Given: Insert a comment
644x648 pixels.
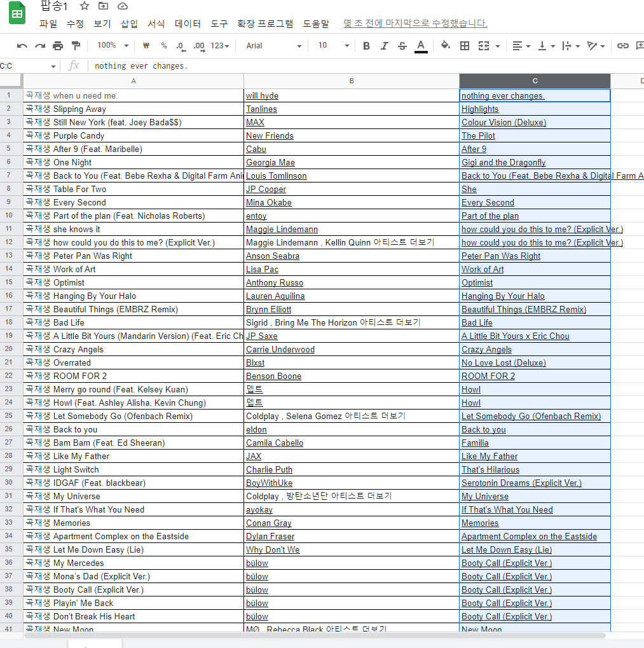Looking at the screenshot, I should [x=640, y=46].
